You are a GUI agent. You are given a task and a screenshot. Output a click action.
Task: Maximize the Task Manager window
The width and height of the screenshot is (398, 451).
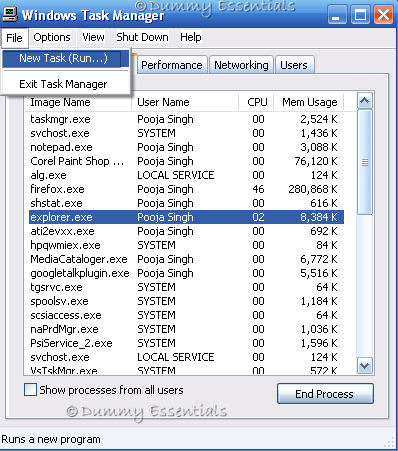[360, 15]
